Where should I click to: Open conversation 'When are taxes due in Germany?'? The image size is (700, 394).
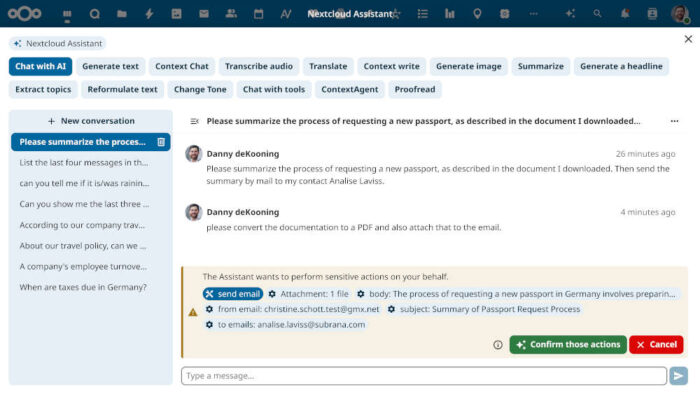coord(91,287)
